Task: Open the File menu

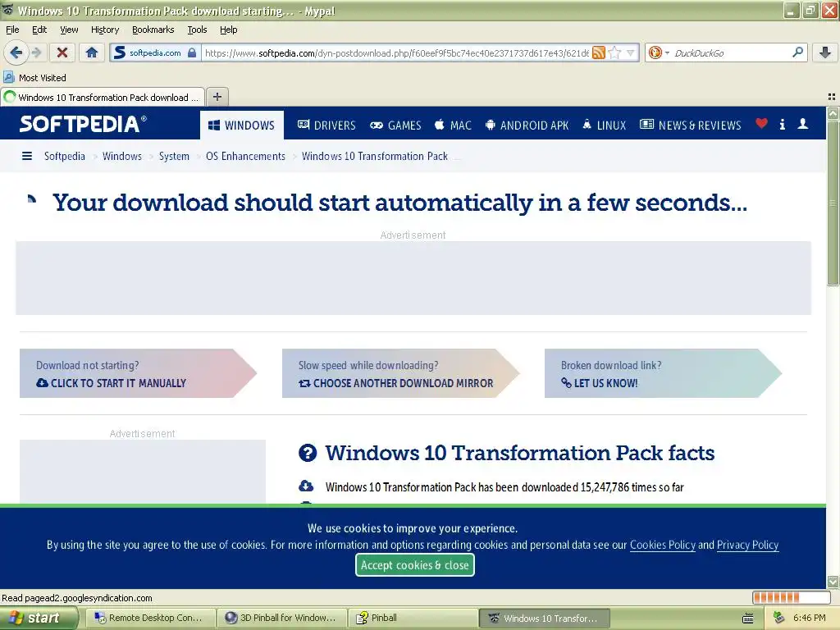Action: [12, 30]
